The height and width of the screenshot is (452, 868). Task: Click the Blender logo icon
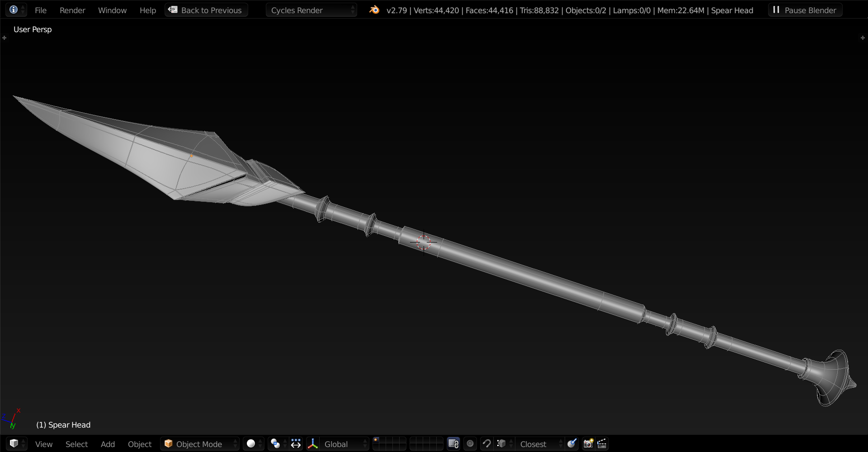pyautogui.click(x=374, y=10)
